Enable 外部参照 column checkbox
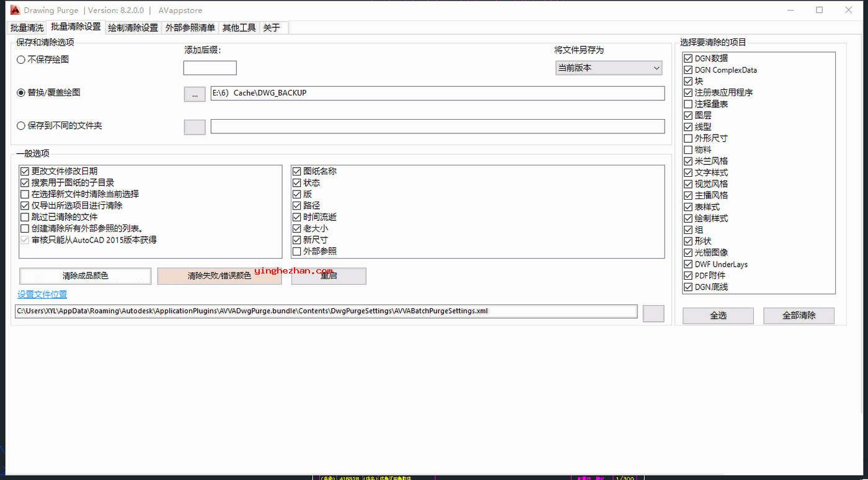 point(297,251)
